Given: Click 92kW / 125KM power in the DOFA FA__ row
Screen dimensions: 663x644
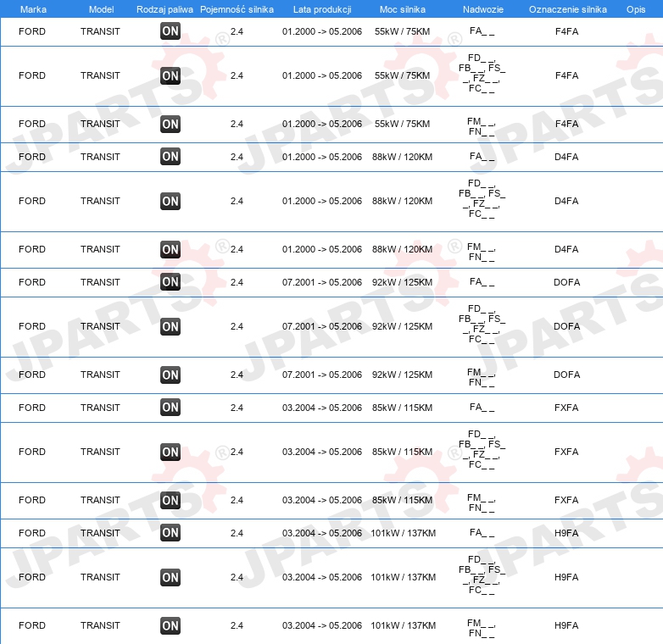Looking at the screenshot, I should 402,282.
